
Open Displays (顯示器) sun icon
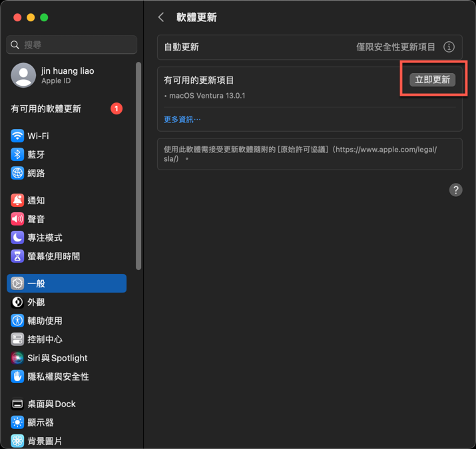17,422
